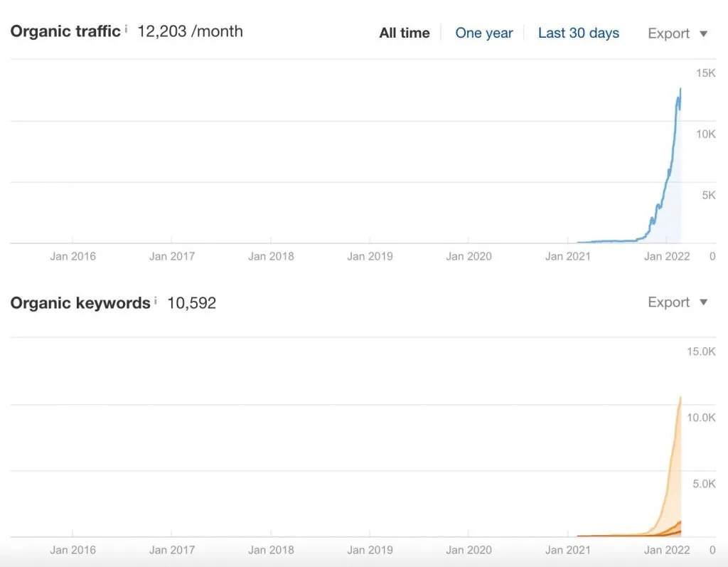The image size is (728, 567).
Task: Click the peak of the orange keywords area
Action: click(680, 398)
